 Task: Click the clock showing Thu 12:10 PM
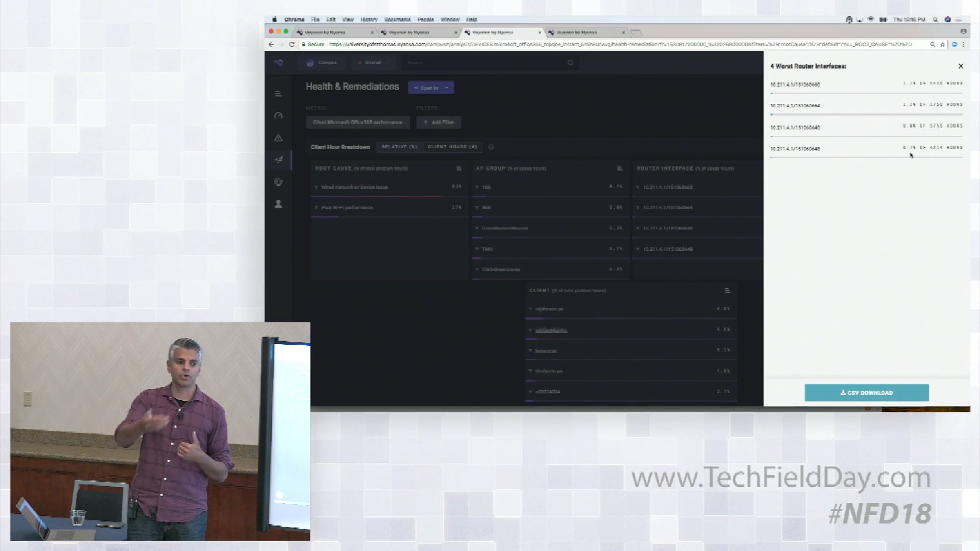(x=909, y=20)
